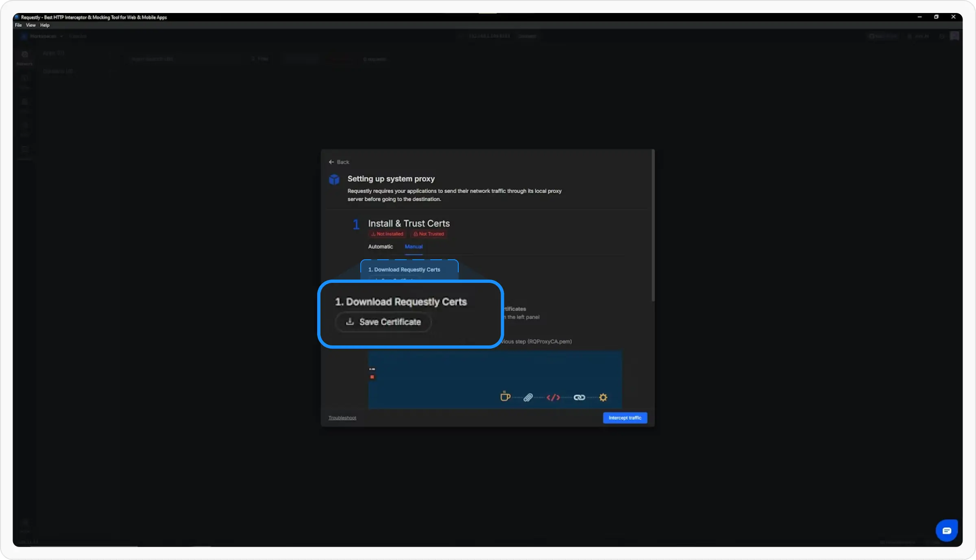
Task: Click the Save Certificate button
Action: [x=383, y=322]
